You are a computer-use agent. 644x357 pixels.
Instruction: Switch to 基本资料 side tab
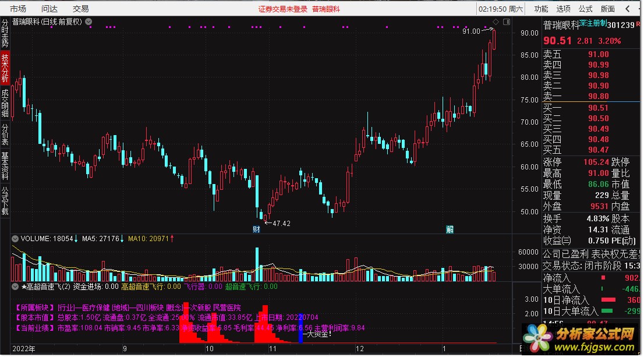tap(5, 166)
